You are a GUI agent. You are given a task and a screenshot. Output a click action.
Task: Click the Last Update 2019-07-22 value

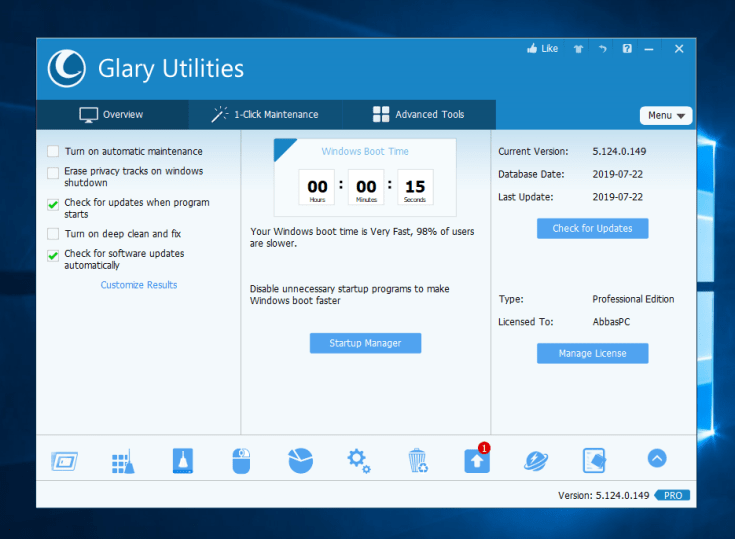coord(617,197)
